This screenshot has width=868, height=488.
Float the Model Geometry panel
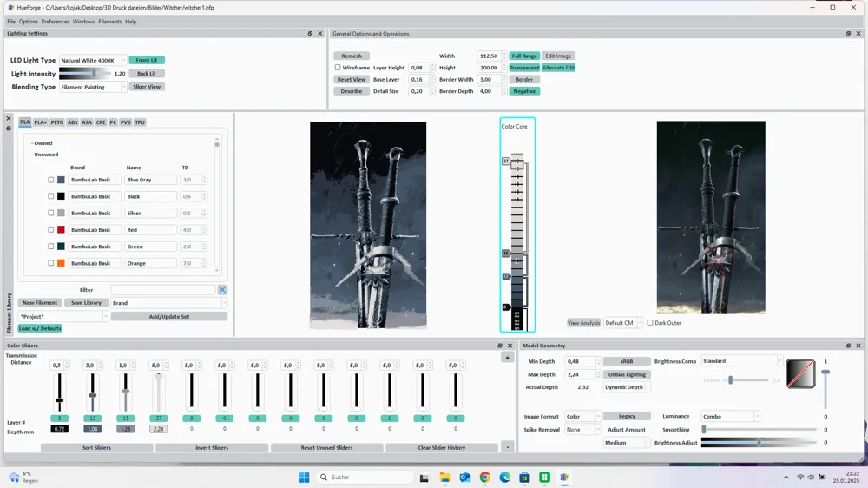pos(848,346)
